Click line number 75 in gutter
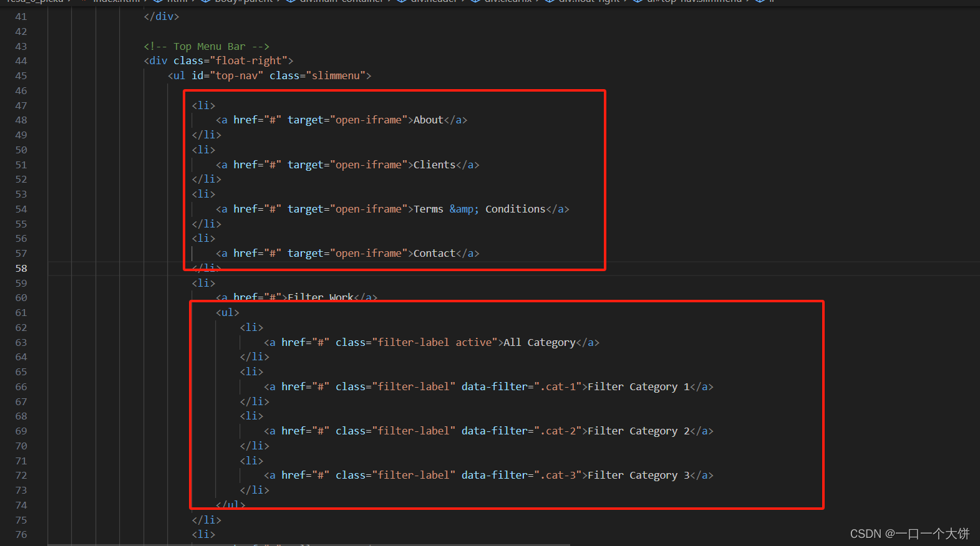Viewport: 980px width, 546px height. (21, 520)
